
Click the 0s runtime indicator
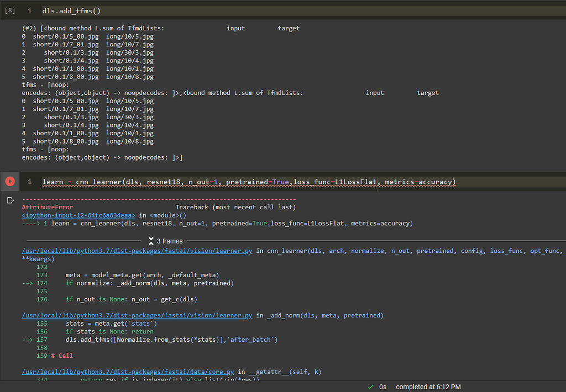point(382,386)
